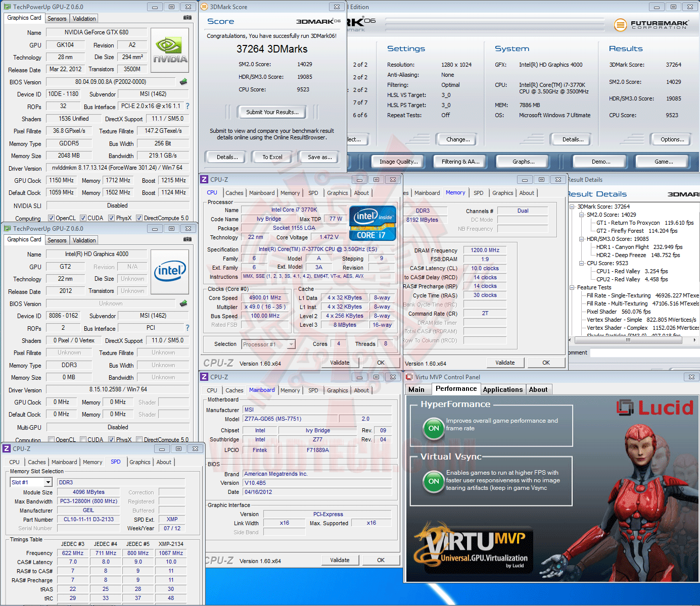Open the Image Quality... settings button
Image resolution: width=700 pixels, height=606 pixels.
(x=399, y=162)
